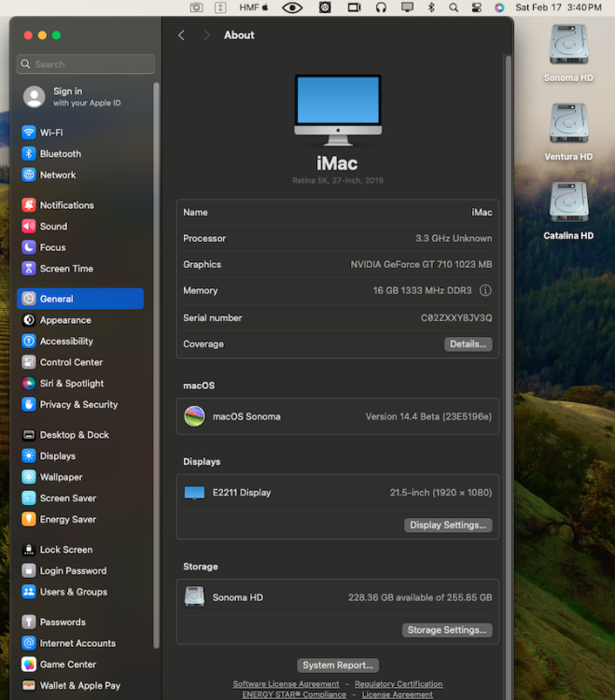Click the Sonoma HD storage icon in About
The height and width of the screenshot is (700, 615).
pos(195,597)
